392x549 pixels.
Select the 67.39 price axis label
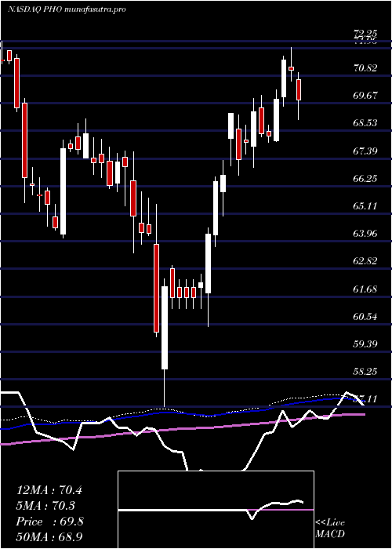[x=365, y=151]
